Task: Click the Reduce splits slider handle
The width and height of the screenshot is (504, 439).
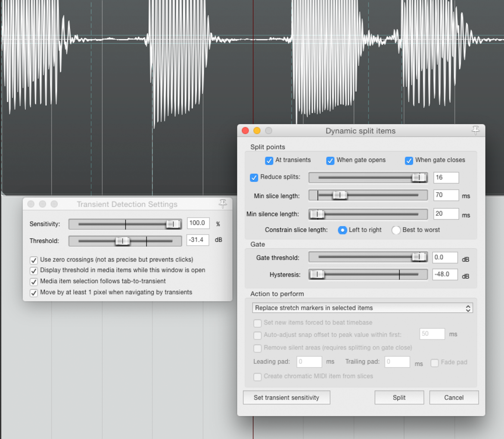Action: pyautogui.click(x=420, y=177)
